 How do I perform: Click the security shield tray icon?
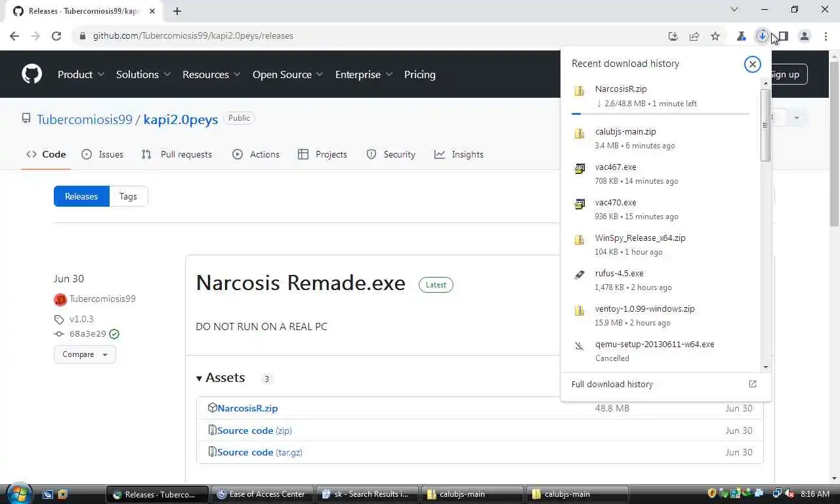pos(712,493)
